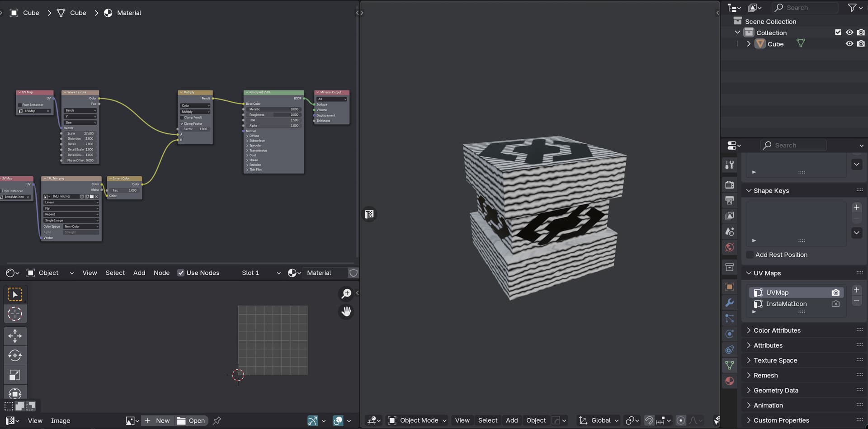The width and height of the screenshot is (868, 429).
Task: Open the Object Mode dropdown
Action: [418, 420]
